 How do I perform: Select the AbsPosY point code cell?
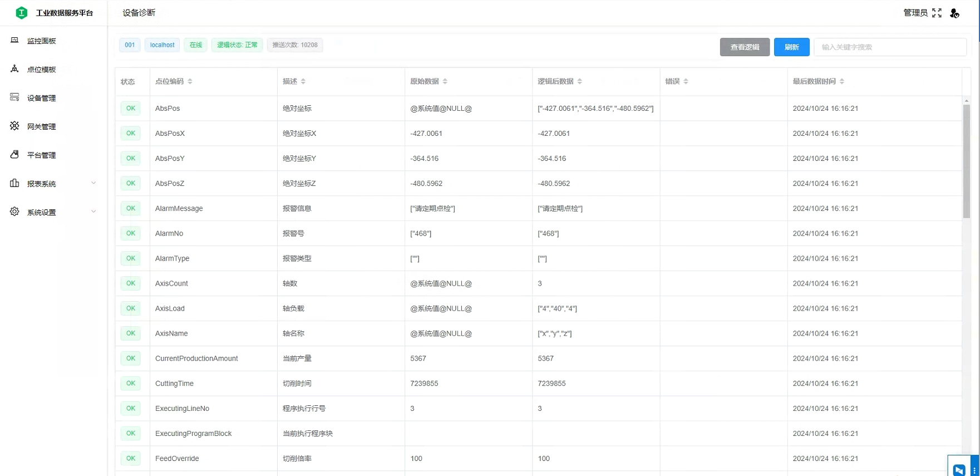tap(214, 159)
